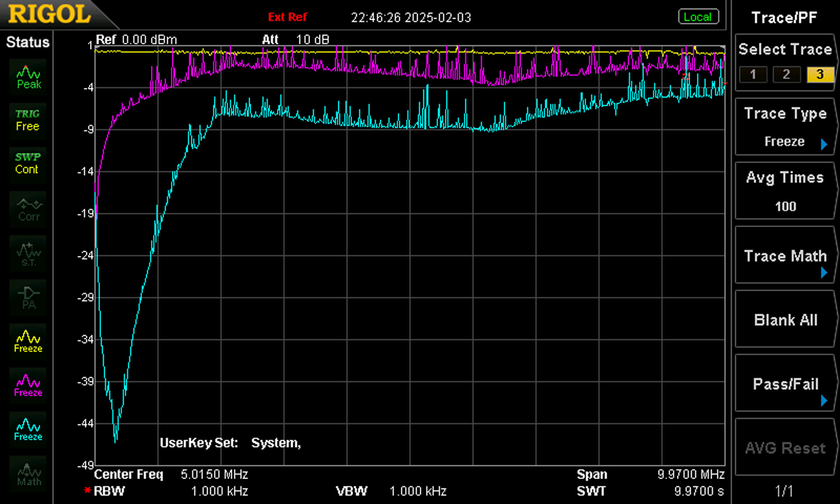Image resolution: width=840 pixels, height=504 pixels.
Task: Click the AVG Reset softkey
Action: pos(785,448)
